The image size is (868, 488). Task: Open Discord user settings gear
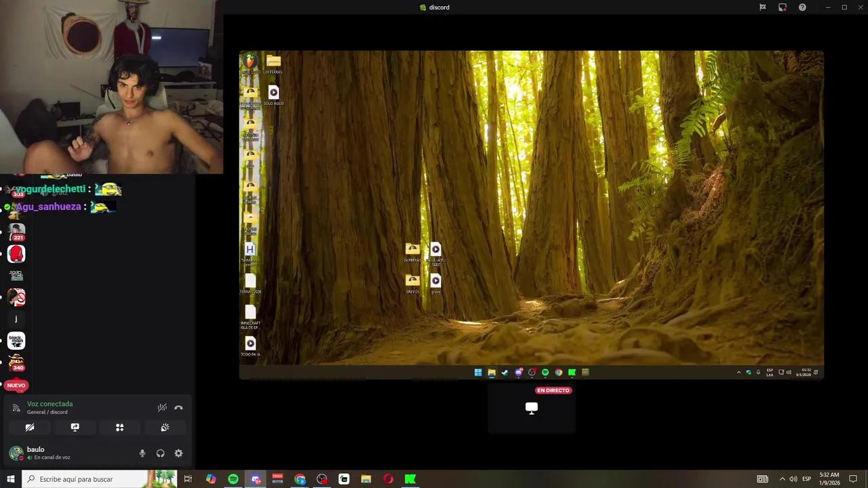pyautogui.click(x=178, y=453)
